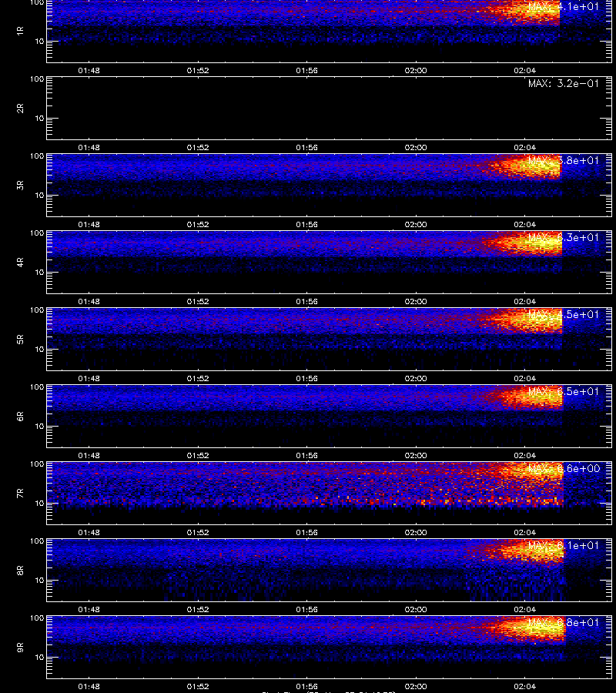Click the 01:48 time label below panel 4R

coord(89,301)
